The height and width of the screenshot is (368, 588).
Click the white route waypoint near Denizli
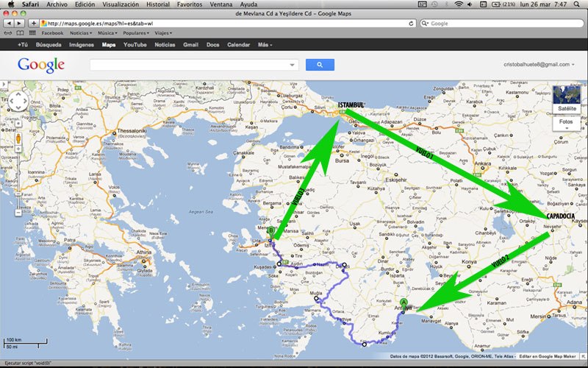(344, 265)
